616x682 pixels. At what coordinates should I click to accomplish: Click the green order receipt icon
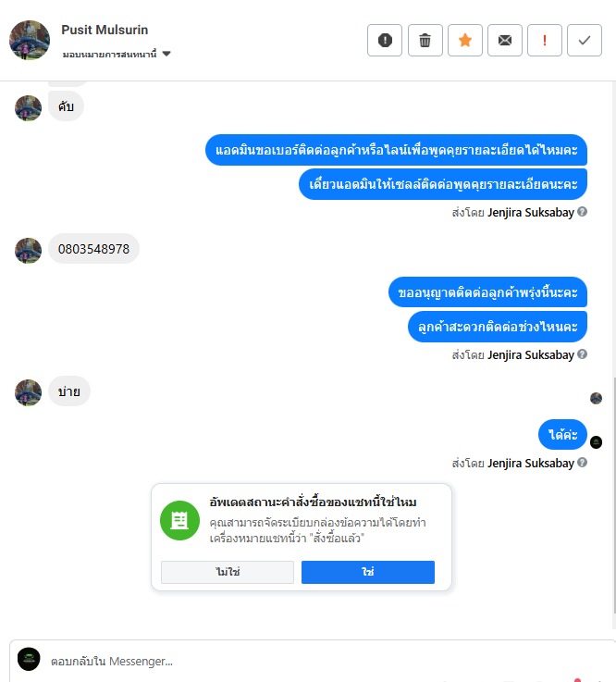coord(179,521)
